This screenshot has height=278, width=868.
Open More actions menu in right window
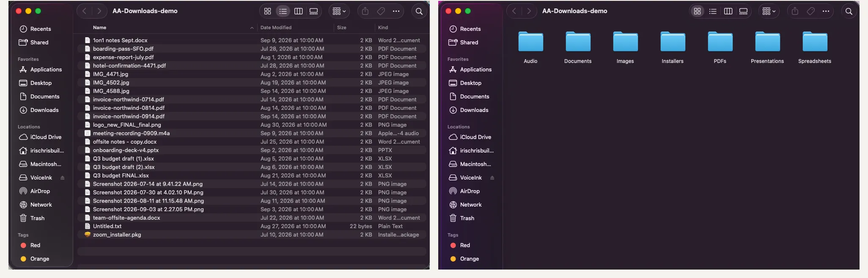(x=826, y=11)
